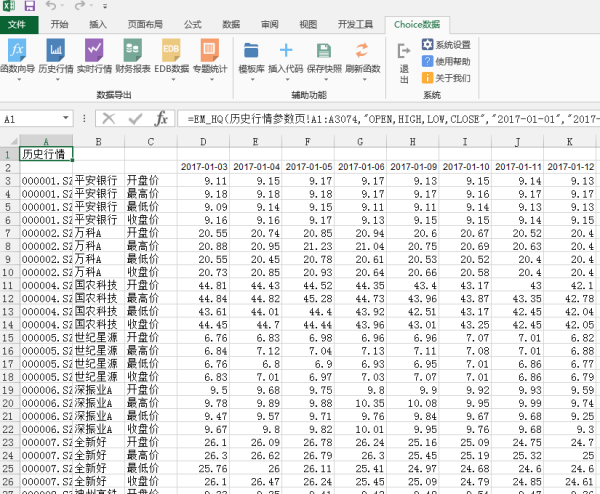The height and width of the screenshot is (494, 600).
Task: Open 使用帮助 help link
Action: pos(445,61)
